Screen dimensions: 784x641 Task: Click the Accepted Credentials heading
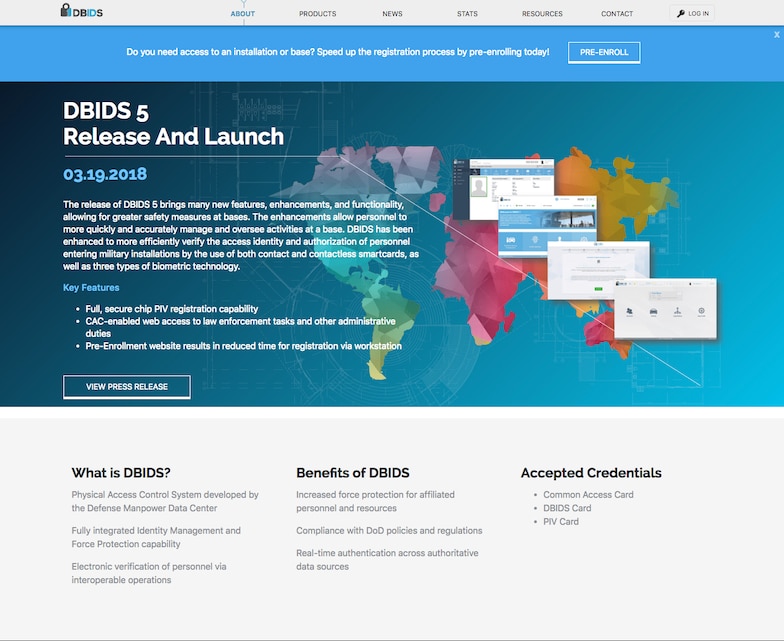tap(591, 473)
